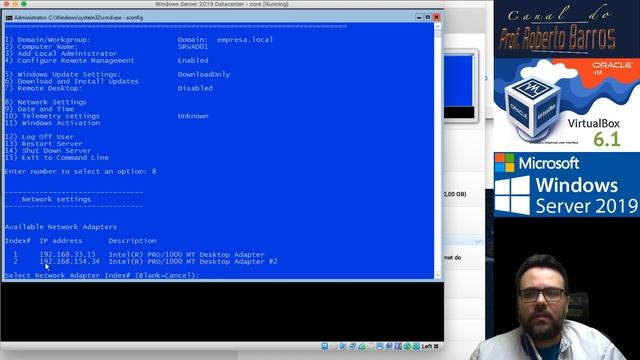The image size is (640, 360).
Task: Click the scroll-up arrow of the console scrollbar
Action: click(x=438, y=27)
